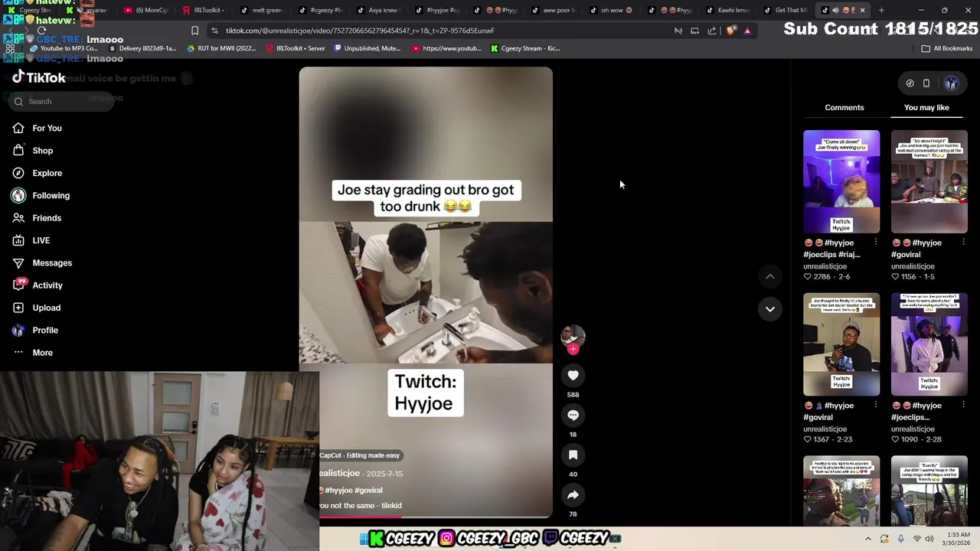
Task: Open the IRLToolkit • Server bookmark
Action: point(295,48)
